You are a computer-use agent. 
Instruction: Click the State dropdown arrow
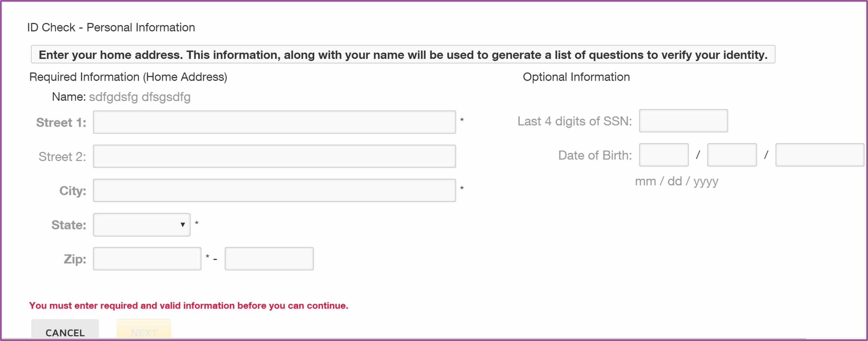coord(182,225)
